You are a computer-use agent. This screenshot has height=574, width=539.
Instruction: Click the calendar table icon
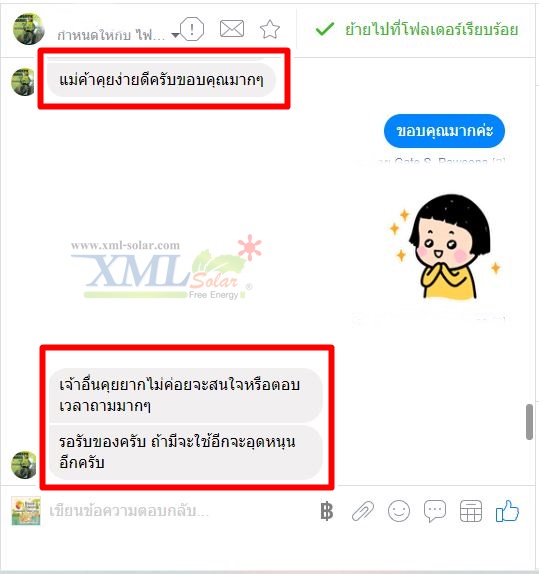pyautogui.click(x=471, y=511)
